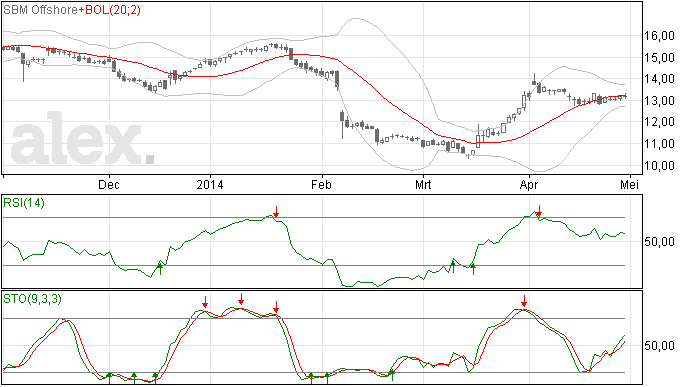The height and width of the screenshot is (387, 690).
Task: Click the April red sell arrow in RSI panel
Action: click(539, 210)
